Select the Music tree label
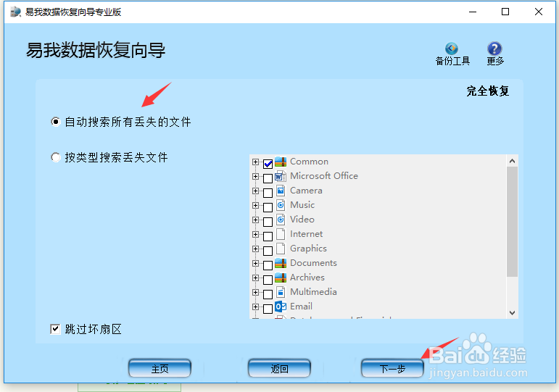 302,205
